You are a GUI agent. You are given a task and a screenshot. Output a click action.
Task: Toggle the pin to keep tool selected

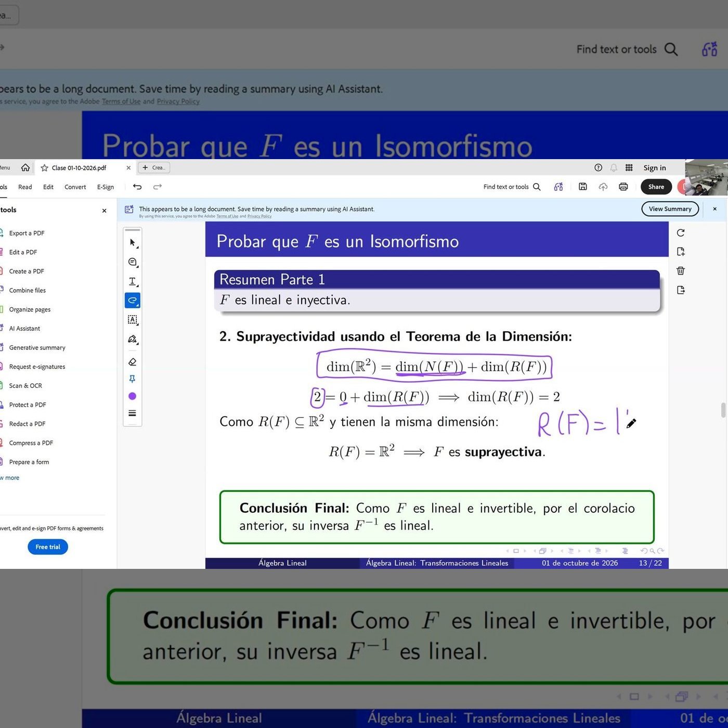point(133,379)
